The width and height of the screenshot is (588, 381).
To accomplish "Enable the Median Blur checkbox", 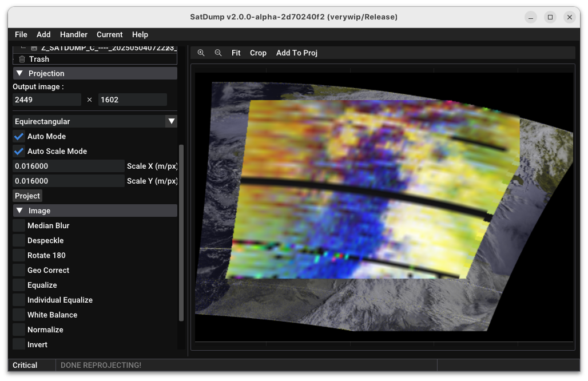I will [x=19, y=225].
